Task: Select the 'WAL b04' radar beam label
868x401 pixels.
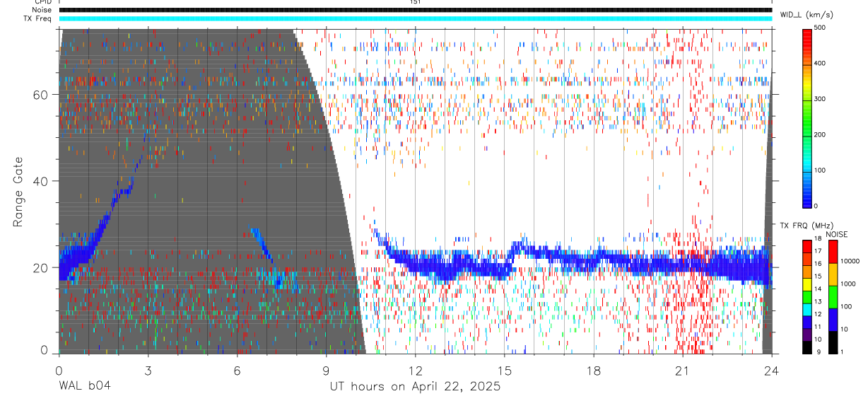Action: [x=84, y=386]
